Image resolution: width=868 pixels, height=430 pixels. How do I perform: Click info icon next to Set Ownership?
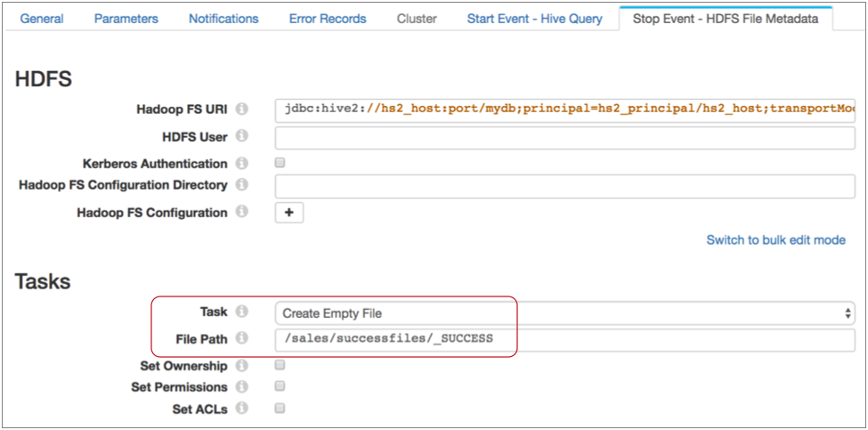tap(242, 366)
